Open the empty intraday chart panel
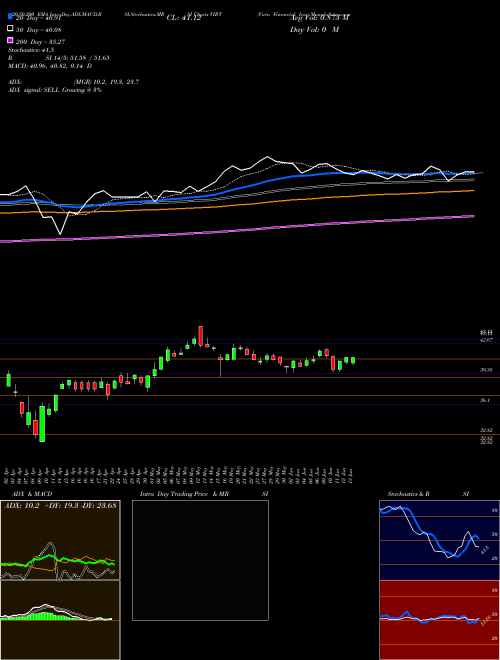The height and width of the screenshot is (660, 500). pos(200,560)
